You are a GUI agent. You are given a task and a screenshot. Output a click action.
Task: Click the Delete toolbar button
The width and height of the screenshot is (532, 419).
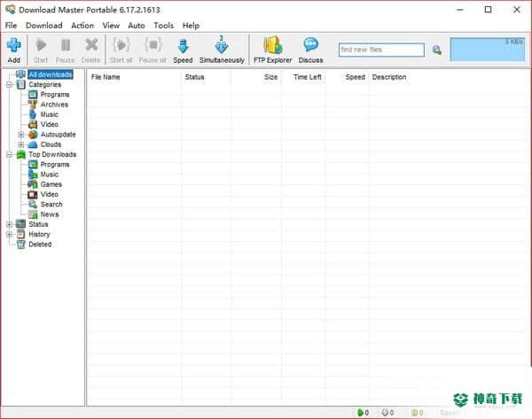91,50
